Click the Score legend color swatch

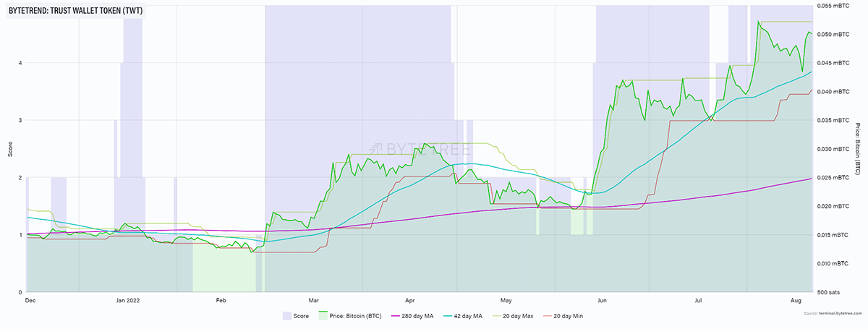[286, 316]
